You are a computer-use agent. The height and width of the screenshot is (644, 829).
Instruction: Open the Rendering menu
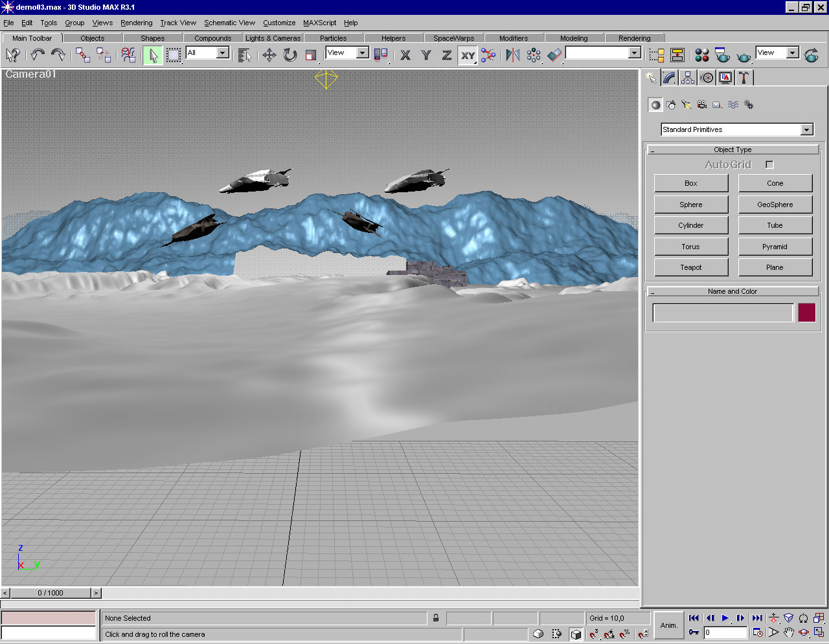[136, 23]
